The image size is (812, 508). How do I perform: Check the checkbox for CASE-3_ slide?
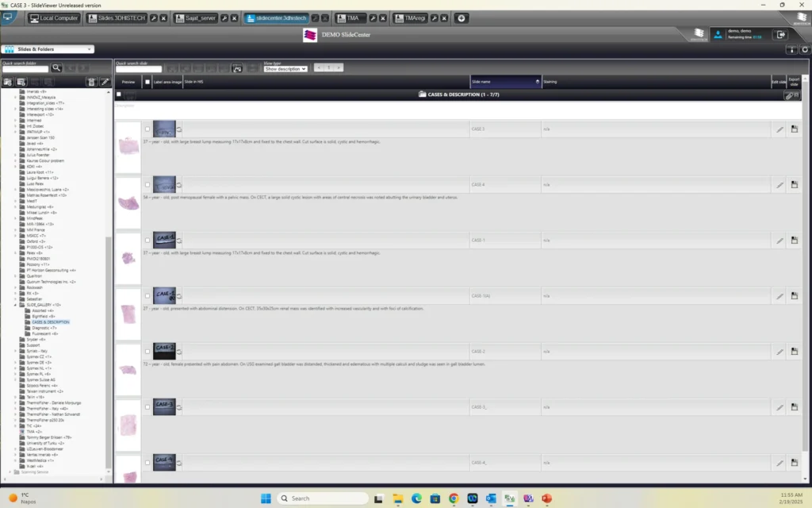coord(147,407)
